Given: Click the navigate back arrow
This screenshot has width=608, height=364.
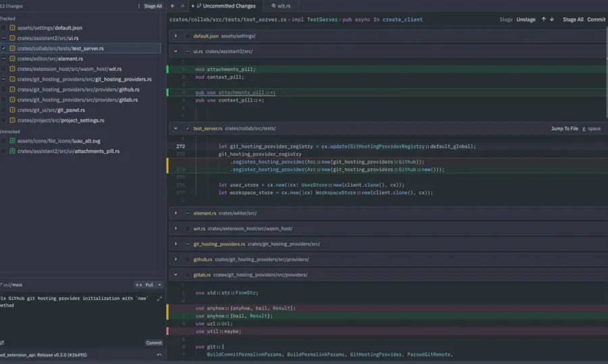Looking at the screenshot, I should [172, 6].
